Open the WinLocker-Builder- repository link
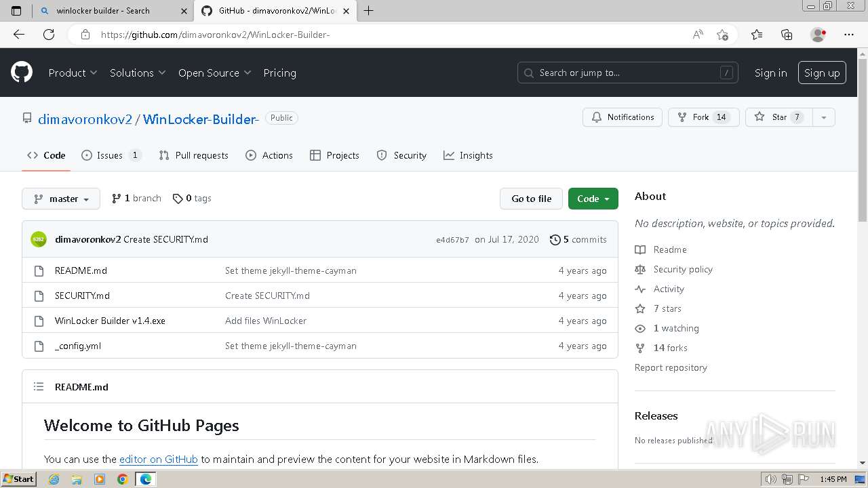Image resolution: width=868 pixels, height=488 pixels. (x=201, y=119)
